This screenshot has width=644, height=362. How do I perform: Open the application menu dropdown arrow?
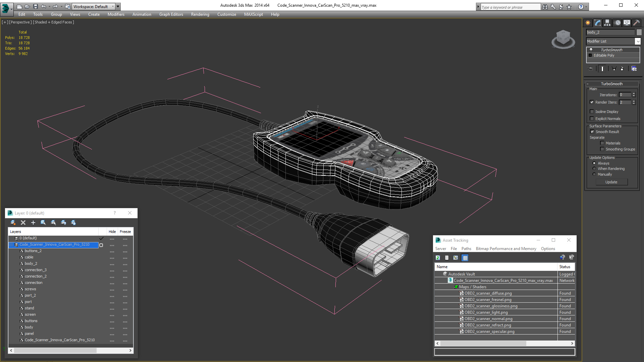11,10
